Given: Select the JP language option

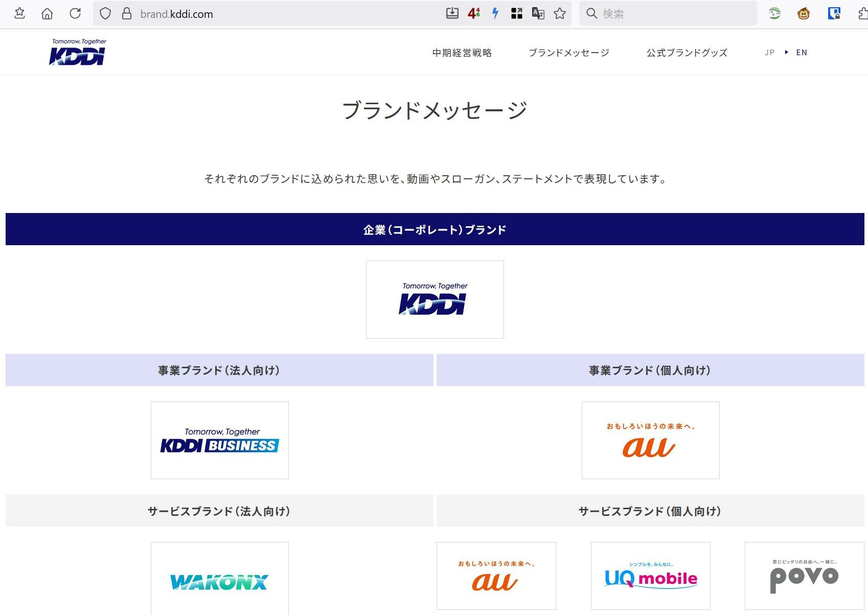Looking at the screenshot, I should pyautogui.click(x=769, y=52).
